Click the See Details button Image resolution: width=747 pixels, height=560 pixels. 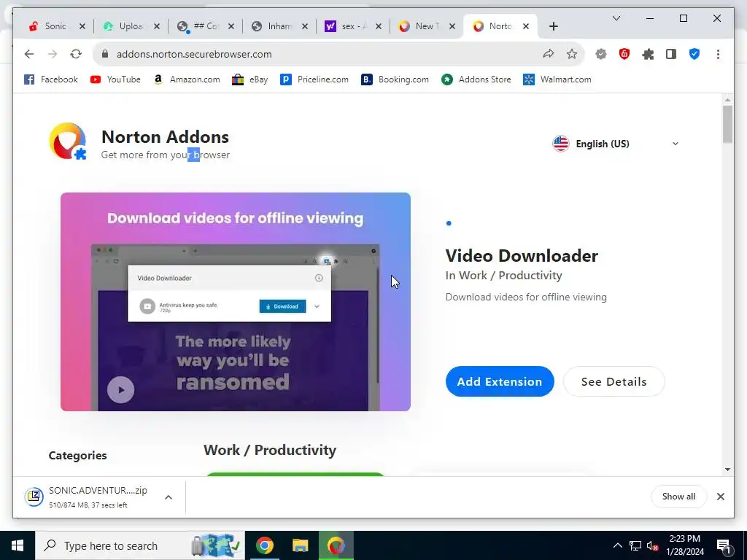(x=614, y=381)
